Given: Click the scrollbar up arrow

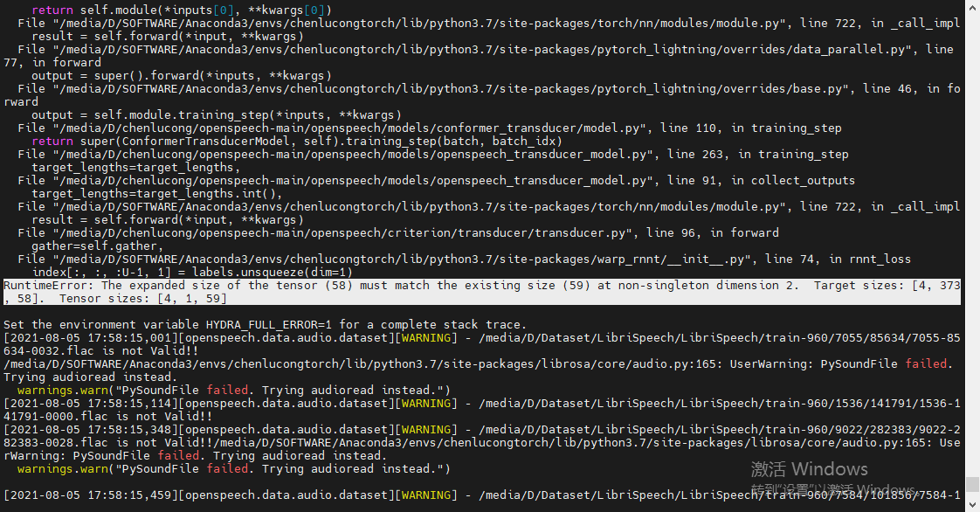Looking at the screenshot, I should tap(971, 7).
